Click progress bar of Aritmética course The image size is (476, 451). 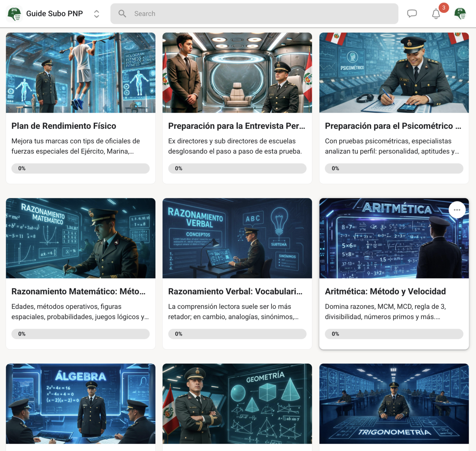394,334
